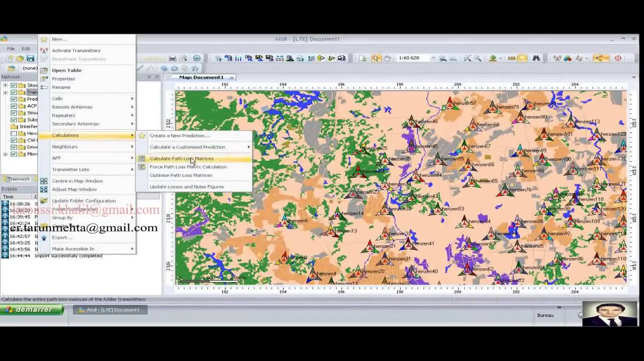Uncheck the CW folder checkbox
The height and width of the screenshot is (361, 644).
(14, 141)
